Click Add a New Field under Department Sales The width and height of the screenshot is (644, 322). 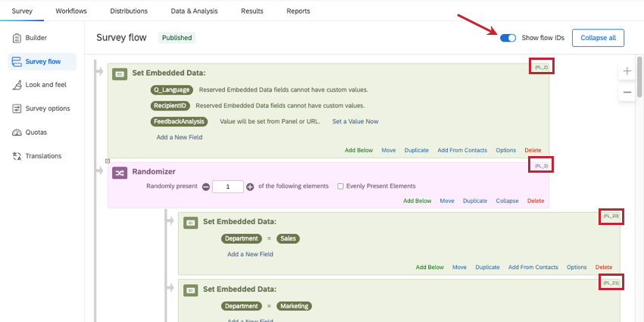250,255
